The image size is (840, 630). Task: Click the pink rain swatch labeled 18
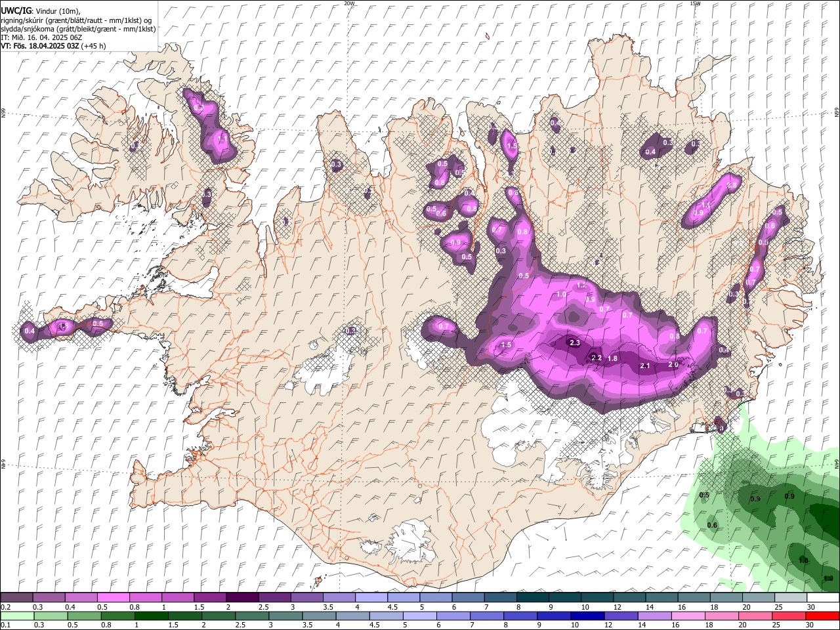click(721, 616)
